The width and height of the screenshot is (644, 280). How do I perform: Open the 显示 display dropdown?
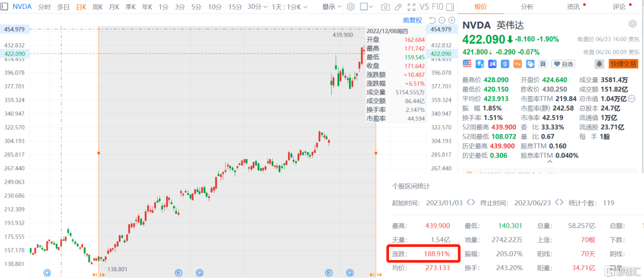(x=332, y=7)
